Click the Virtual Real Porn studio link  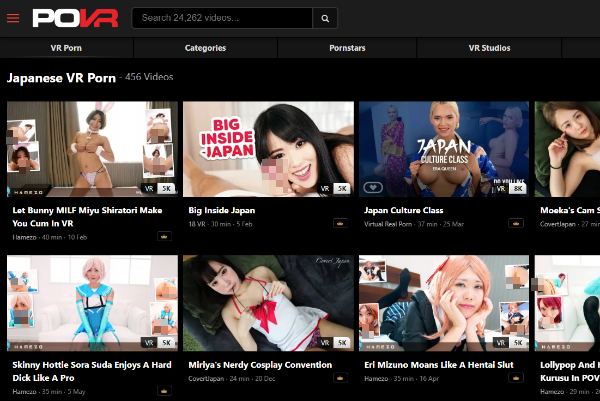coord(385,224)
